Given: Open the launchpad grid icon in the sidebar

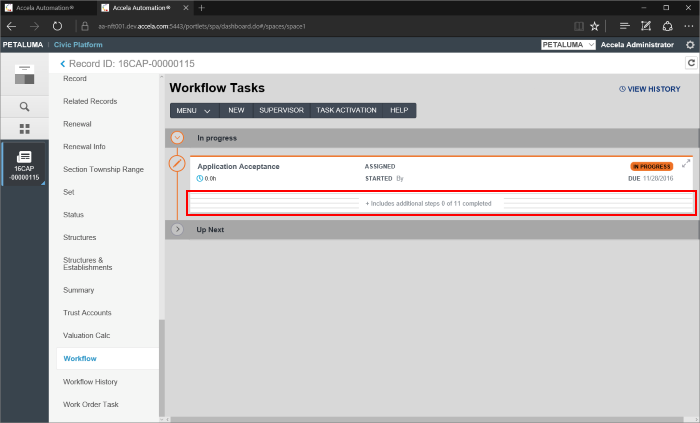Looking at the screenshot, I should tap(24, 129).
